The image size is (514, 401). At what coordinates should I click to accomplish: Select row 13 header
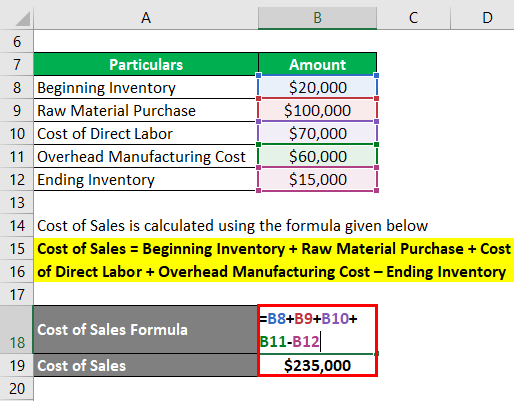click(x=17, y=203)
